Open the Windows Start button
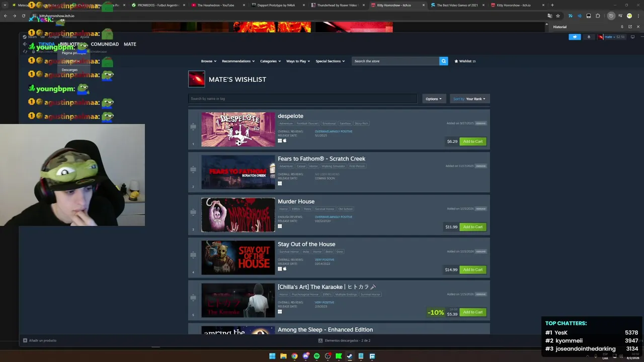The image size is (644, 362). pos(272,356)
